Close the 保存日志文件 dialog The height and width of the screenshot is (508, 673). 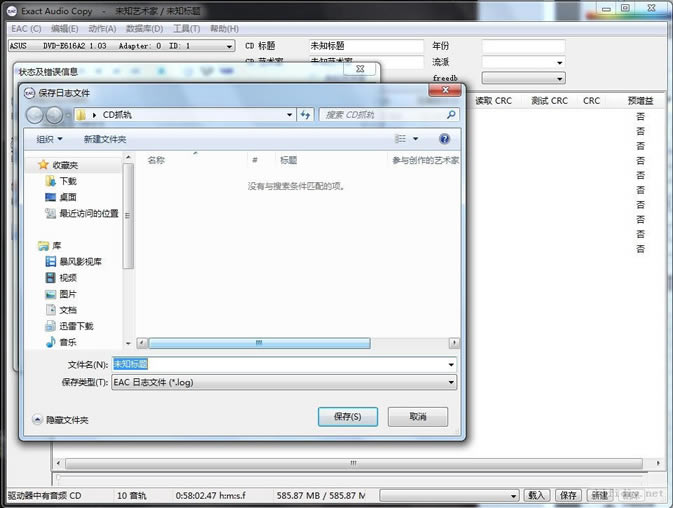point(445,90)
